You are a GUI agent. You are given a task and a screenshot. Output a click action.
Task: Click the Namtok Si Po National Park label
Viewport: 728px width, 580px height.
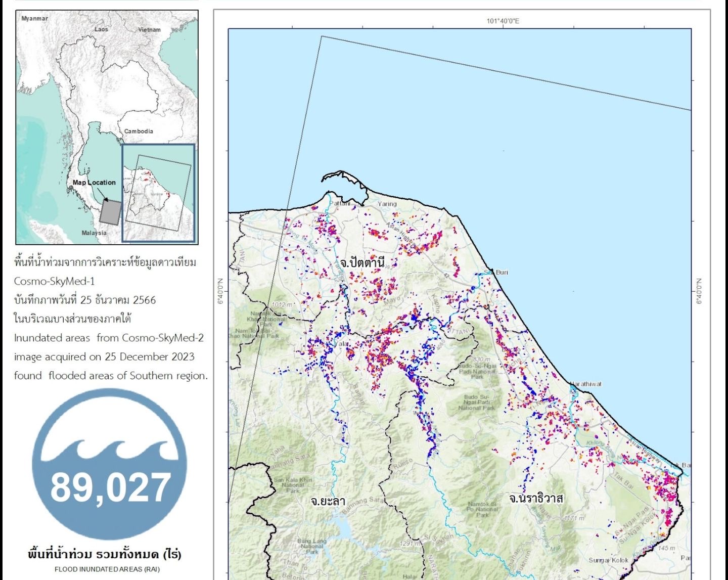pyautogui.click(x=482, y=509)
